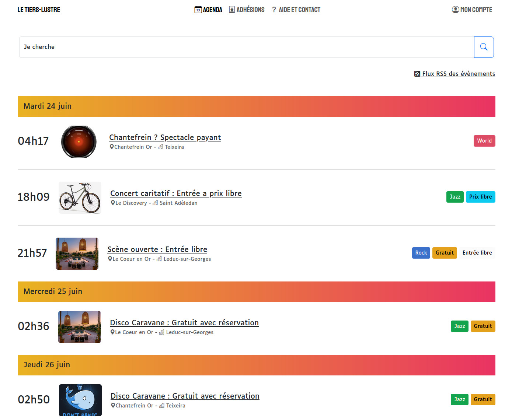Open Scène ouverte : Entrée libre event
The image size is (512, 420).
click(x=157, y=249)
